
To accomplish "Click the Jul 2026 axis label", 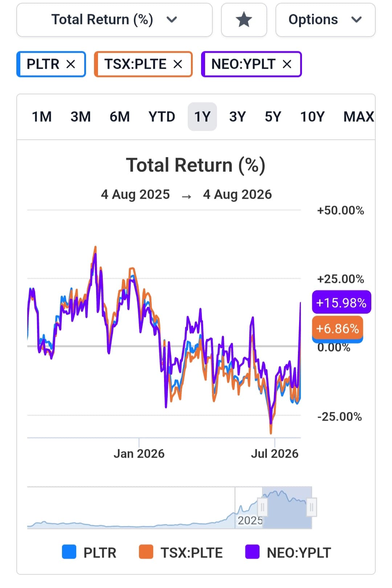I will point(275,454).
